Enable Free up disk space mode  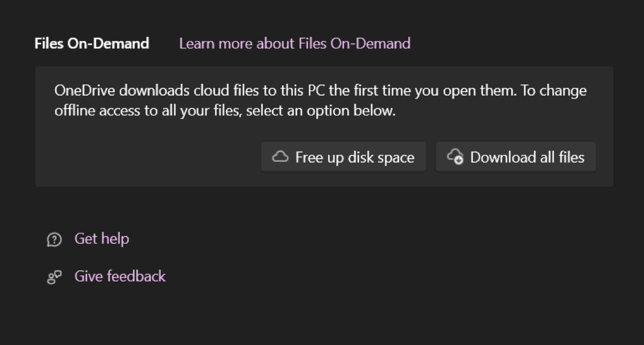point(343,157)
